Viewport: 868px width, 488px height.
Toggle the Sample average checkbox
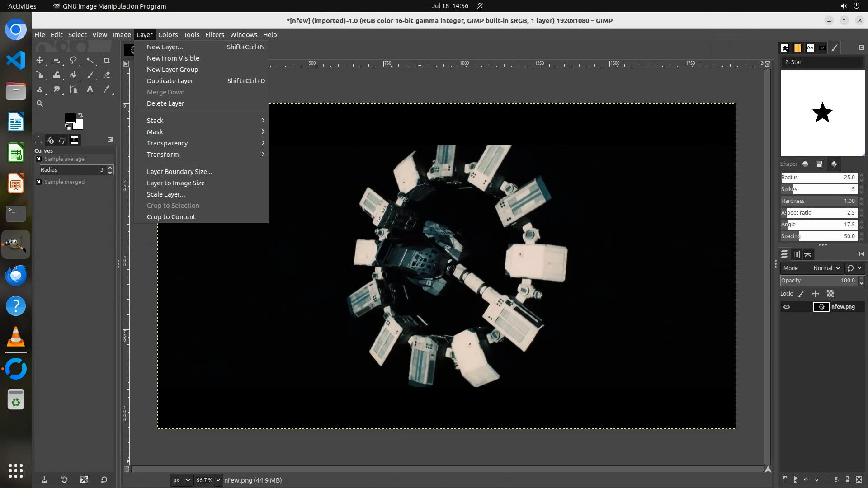click(x=39, y=159)
